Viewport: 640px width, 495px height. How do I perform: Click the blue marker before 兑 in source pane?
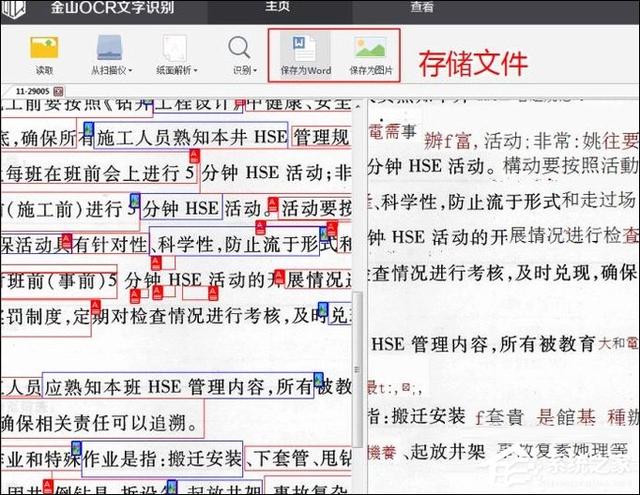[323, 309]
